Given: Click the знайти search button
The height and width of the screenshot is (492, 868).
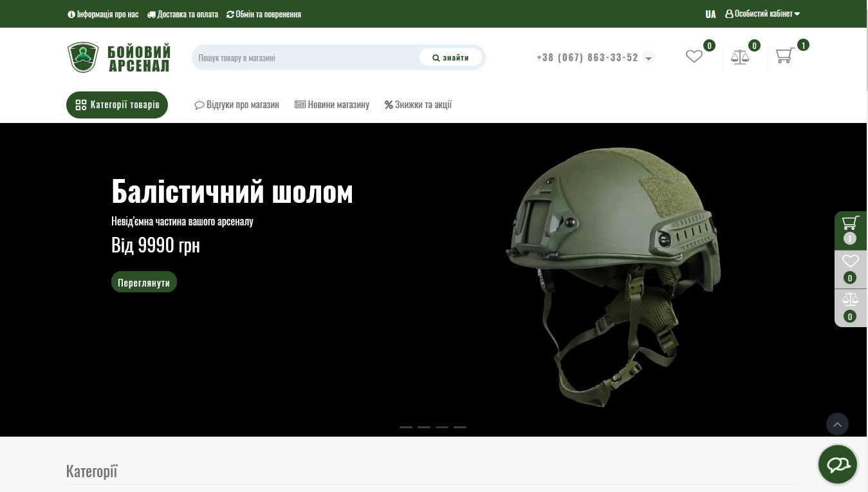Looking at the screenshot, I should pos(450,57).
